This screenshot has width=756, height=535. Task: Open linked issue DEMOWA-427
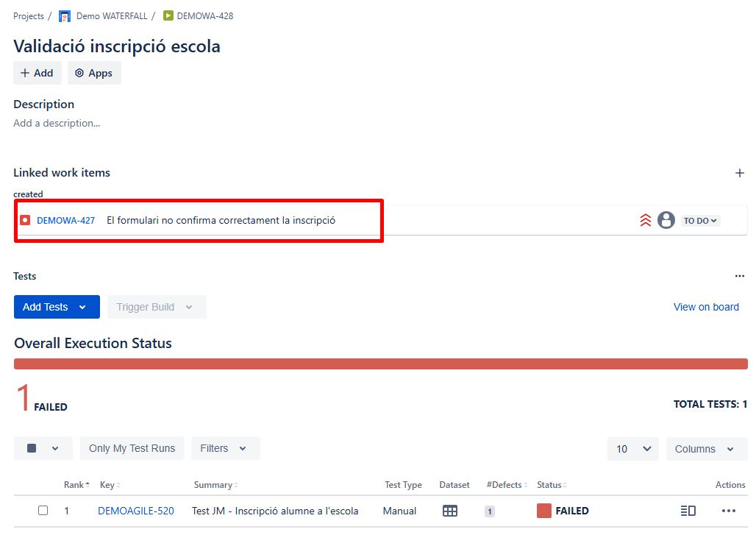pyautogui.click(x=65, y=221)
